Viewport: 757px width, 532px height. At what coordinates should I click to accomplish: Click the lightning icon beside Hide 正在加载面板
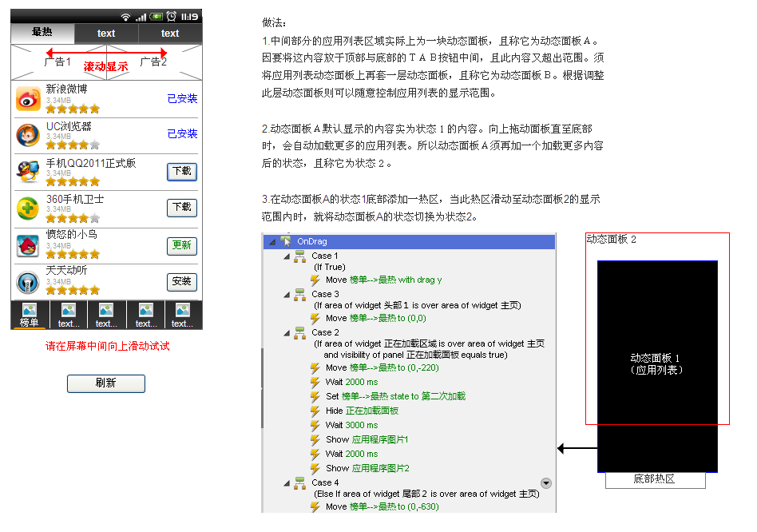pos(315,411)
